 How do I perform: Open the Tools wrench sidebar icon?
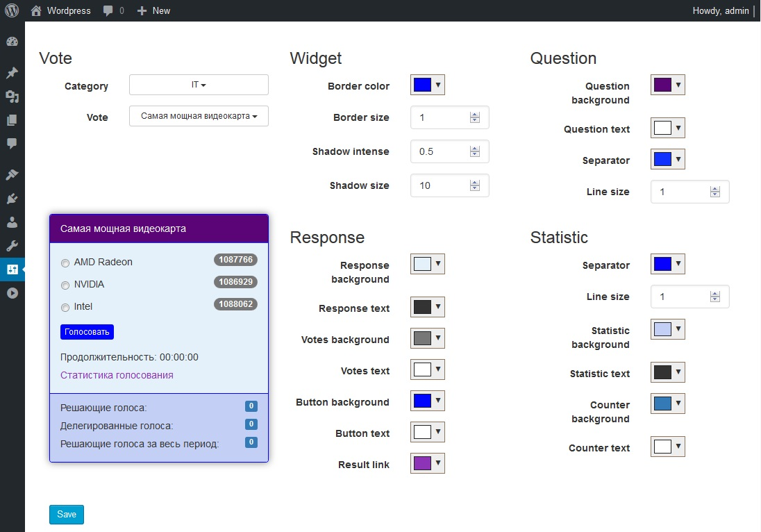click(12, 246)
